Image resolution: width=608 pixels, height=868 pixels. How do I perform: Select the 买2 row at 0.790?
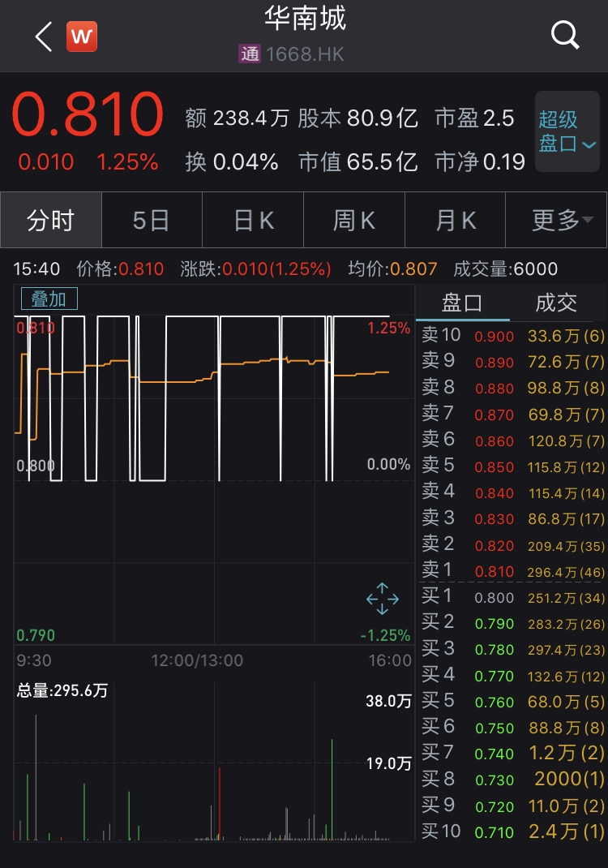coord(512,623)
